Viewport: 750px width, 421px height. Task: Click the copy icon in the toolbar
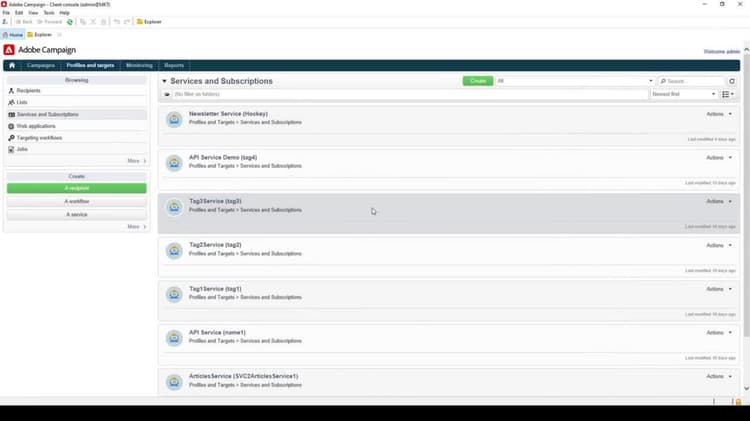coord(83,22)
